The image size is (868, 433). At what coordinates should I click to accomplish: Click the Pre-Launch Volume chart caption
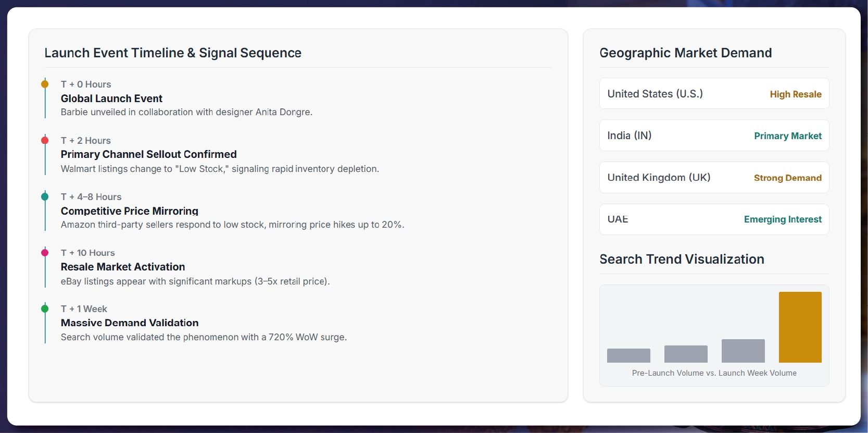[x=714, y=373]
